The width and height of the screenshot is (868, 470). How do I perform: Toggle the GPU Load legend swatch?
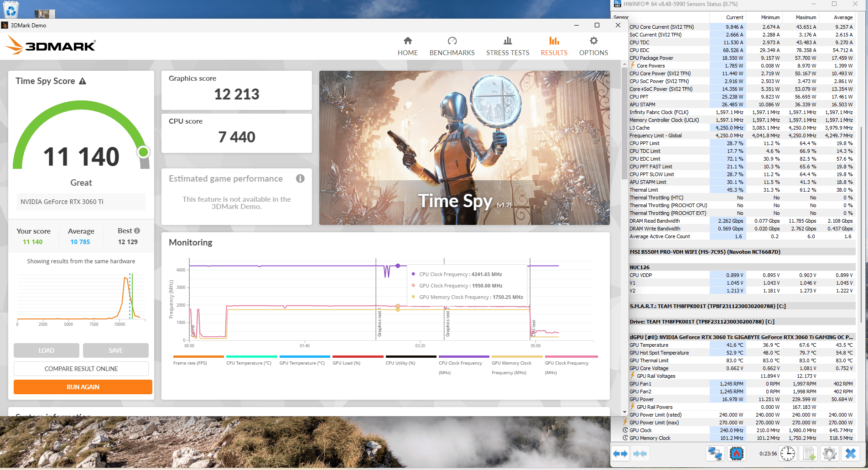[x=358, y=356]
